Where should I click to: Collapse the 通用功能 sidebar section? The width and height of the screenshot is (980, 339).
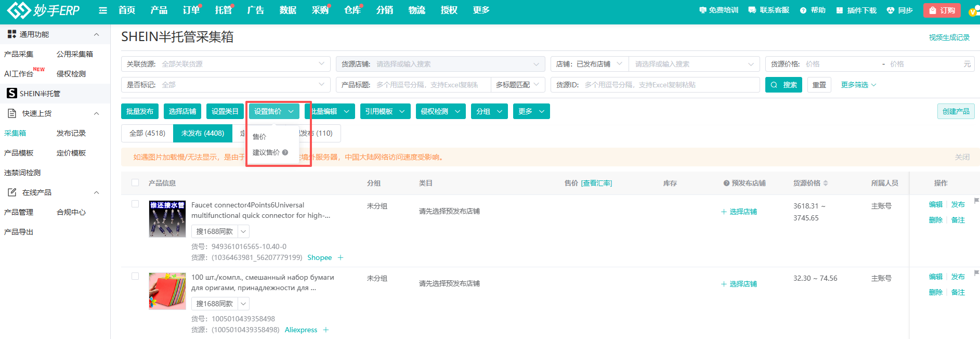96,34
